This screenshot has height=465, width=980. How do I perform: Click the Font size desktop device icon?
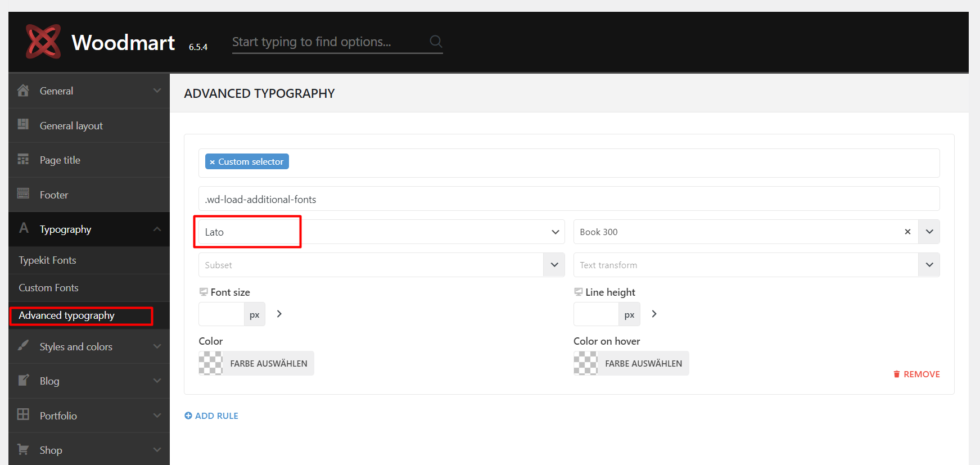pyautogui.click(x=204, y=292)
